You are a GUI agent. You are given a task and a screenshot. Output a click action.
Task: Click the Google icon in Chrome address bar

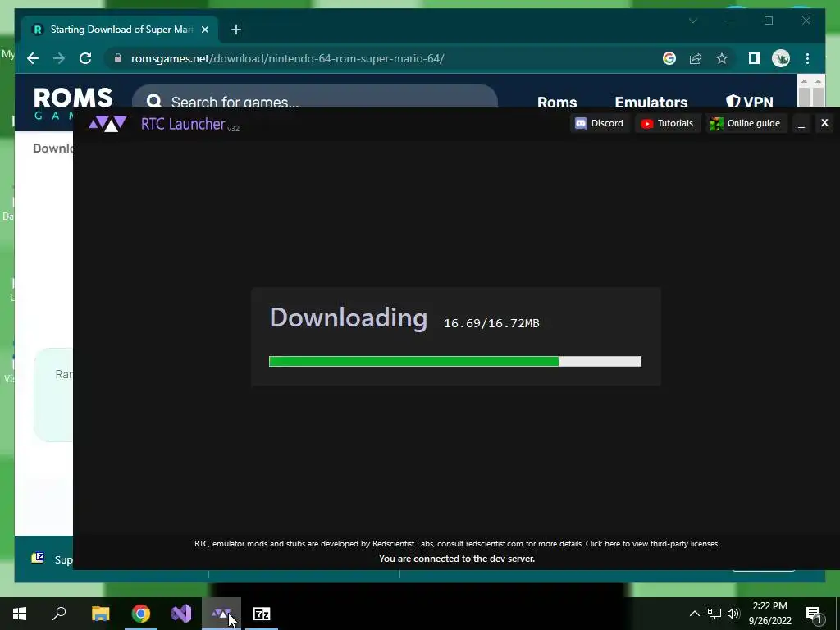point(669,58)
